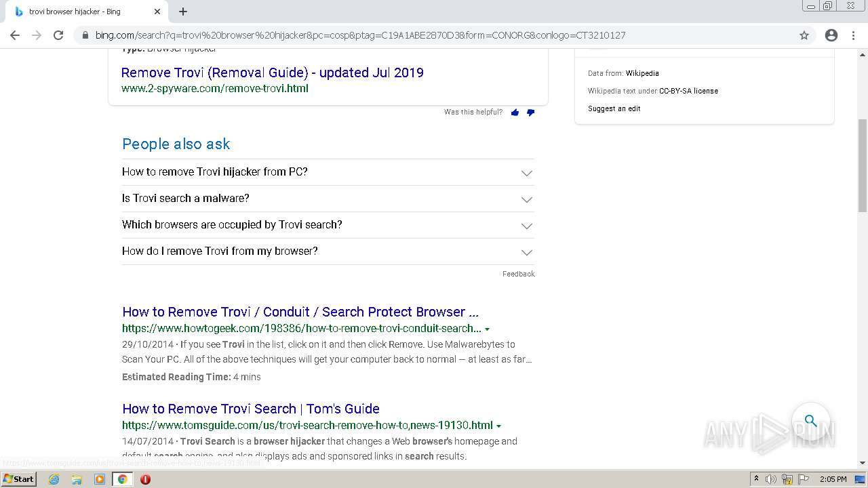This screenshot has width=868, height=488.
Task: Click the thumbs down not helpful icon
Action: (530, 113)
